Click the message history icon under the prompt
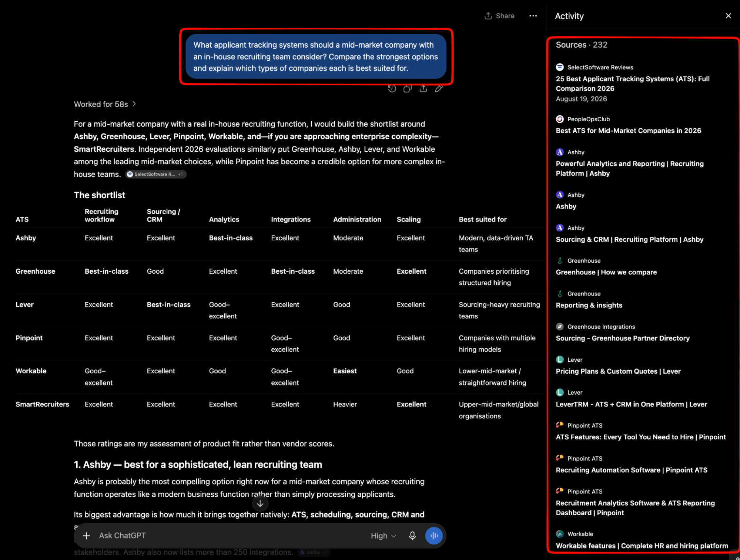 pyautogui.click(x=392, y=88)
